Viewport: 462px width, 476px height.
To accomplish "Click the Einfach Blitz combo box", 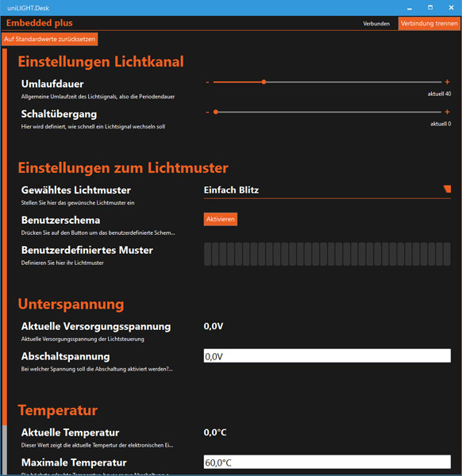I will coord(327,190).
